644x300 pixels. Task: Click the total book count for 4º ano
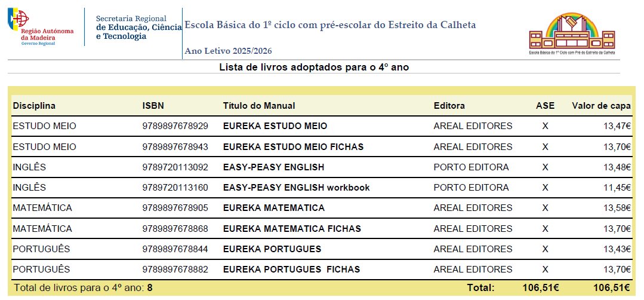pyautogui.click(x=150, y=288)
